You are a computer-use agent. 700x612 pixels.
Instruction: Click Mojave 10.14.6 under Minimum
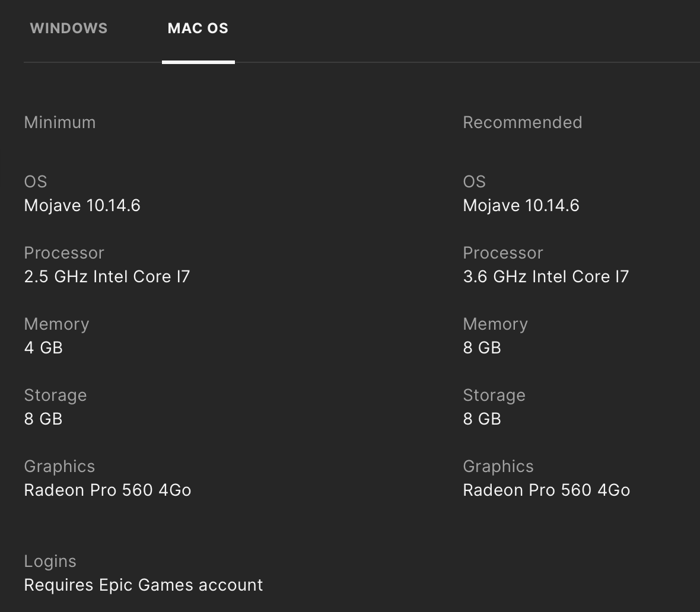pyautogui.click(x=82, y=205)
